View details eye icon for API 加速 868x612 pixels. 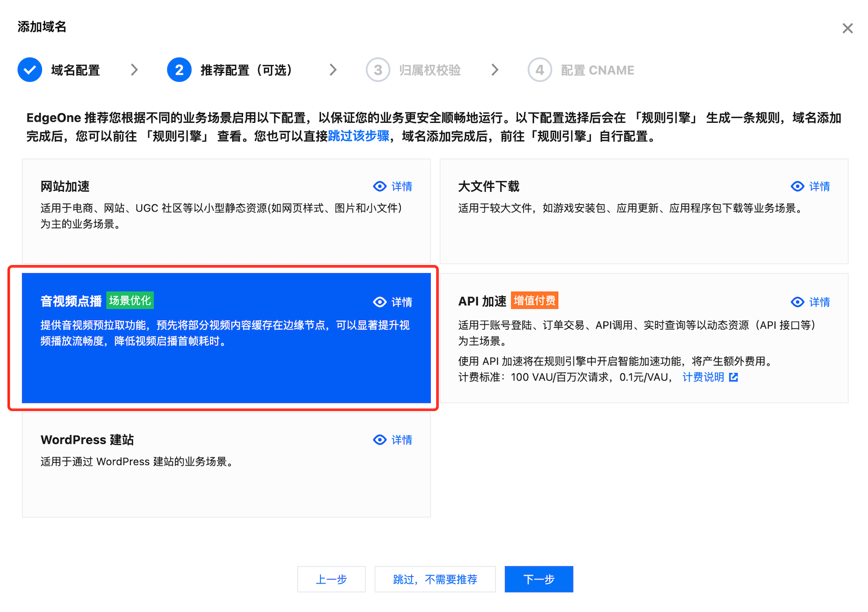click(797, 302)
